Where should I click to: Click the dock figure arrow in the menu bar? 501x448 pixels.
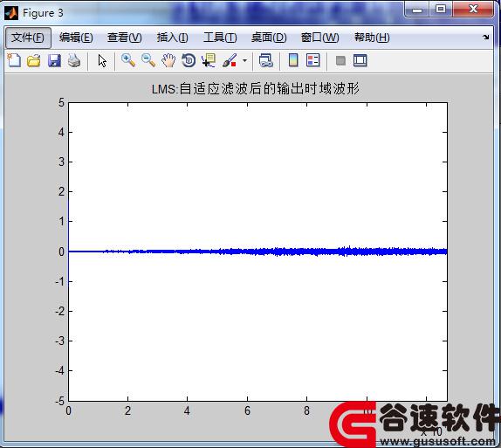point(485,37)
